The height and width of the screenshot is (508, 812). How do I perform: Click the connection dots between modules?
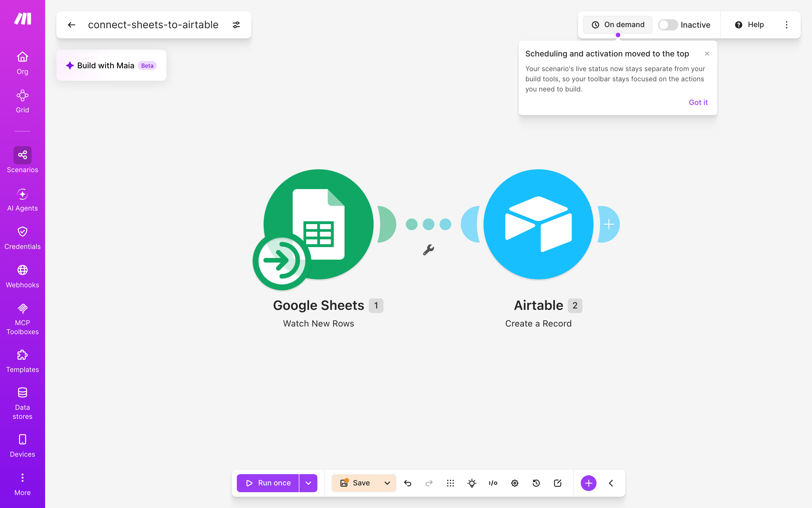(429, 224)
